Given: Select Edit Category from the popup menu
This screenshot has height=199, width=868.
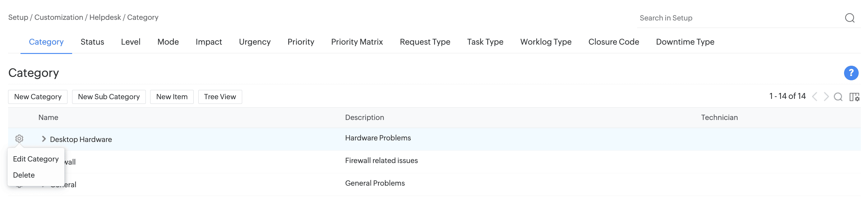Looking at the screenshot, I should pos(36,159).
